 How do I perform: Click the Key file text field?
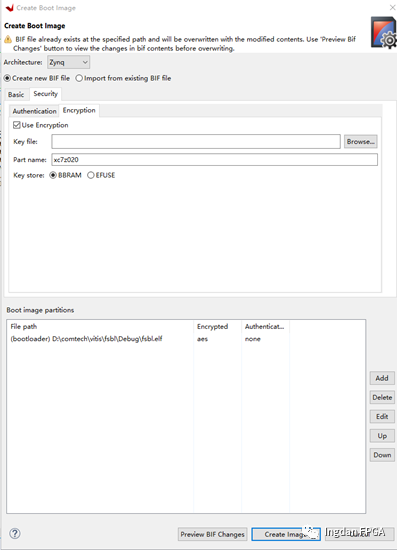coord(196,141)
